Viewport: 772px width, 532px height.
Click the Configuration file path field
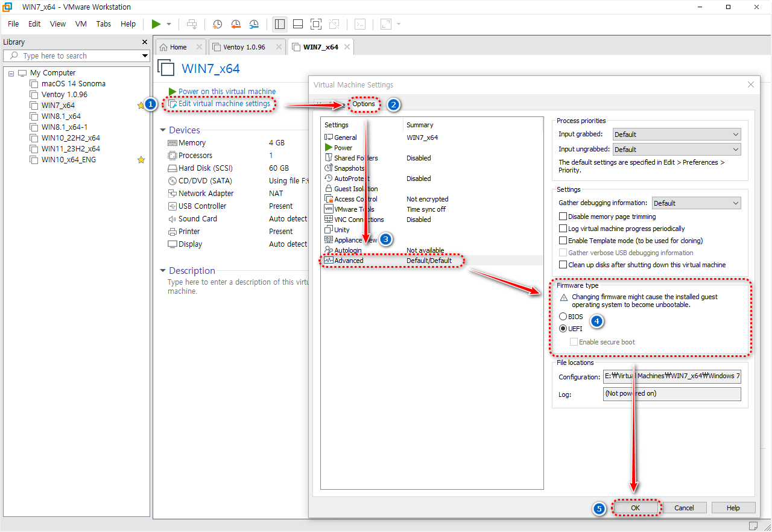672,376
